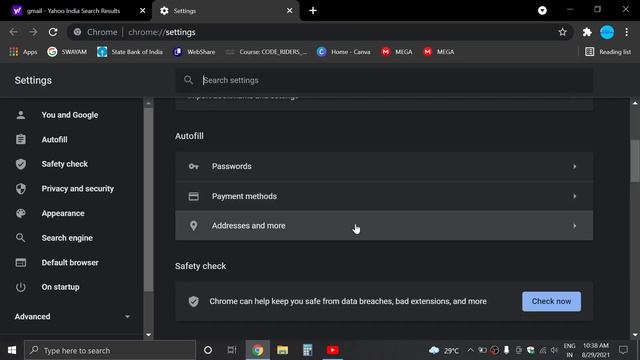Image resolution: width=640 pixels, height=360 pixels.
Task: Open the Extensions puzzle icon
Action: coord(587,32)
